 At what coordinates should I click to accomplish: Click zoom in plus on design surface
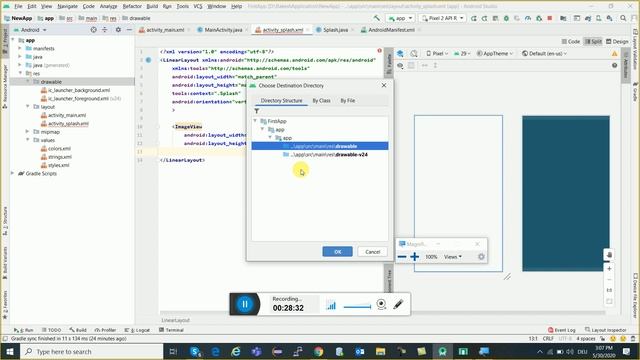coord(609,269)
